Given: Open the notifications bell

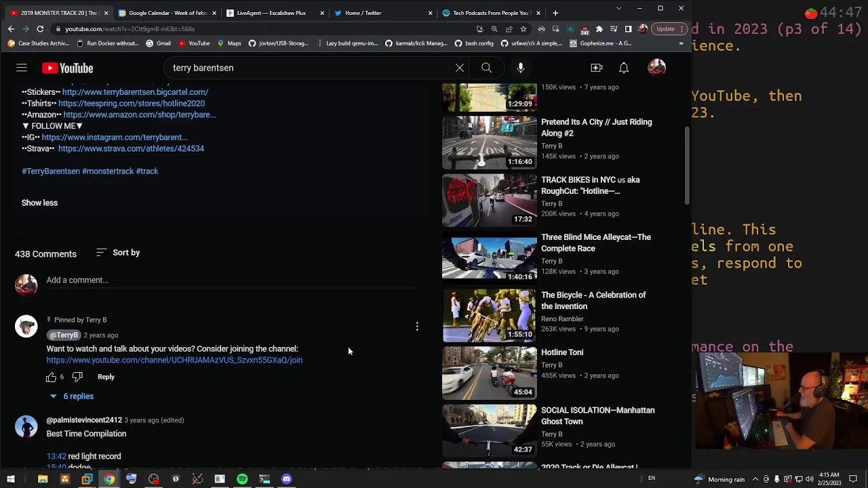Looking at the screenshot, I should pos(623,68).
